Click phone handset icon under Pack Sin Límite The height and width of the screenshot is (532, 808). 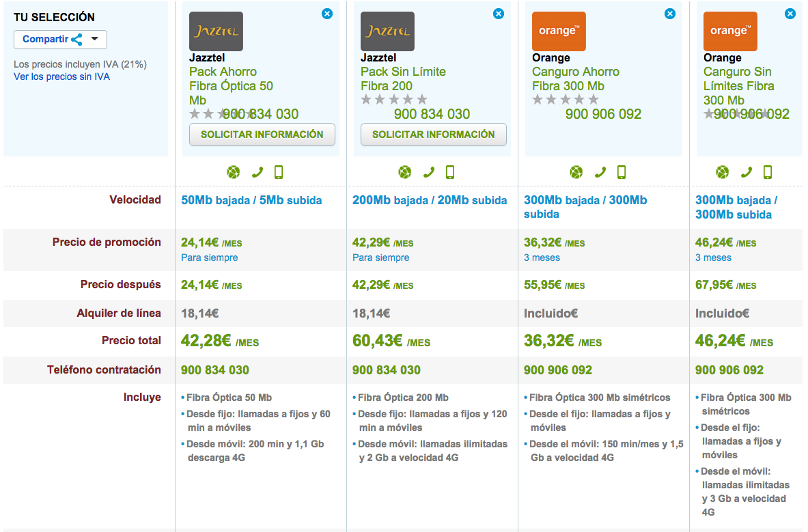429,172
